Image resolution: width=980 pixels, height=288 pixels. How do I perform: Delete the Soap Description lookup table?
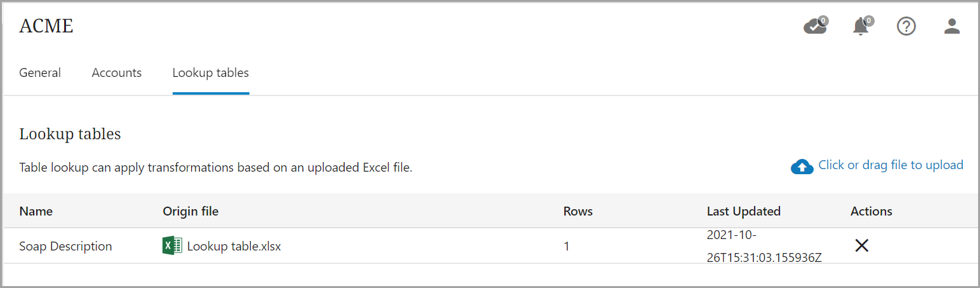pyautogui.click(x=861, y=246)
